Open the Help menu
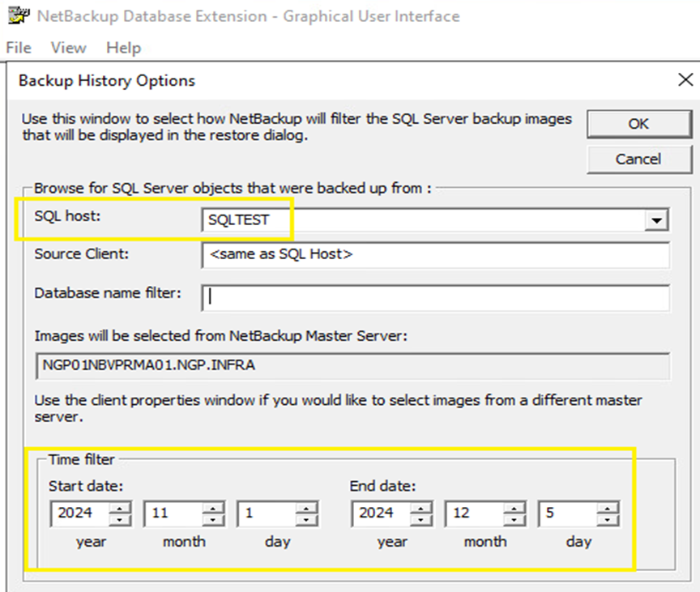 pyautogui.click(x=124, y=48)
